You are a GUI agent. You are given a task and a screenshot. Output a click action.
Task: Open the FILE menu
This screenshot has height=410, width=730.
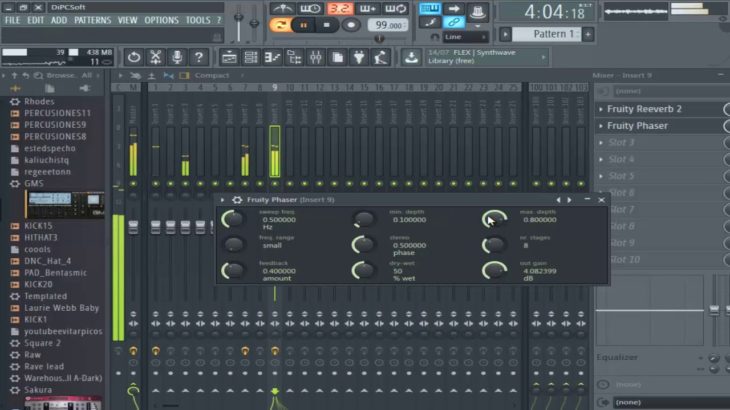12,20
